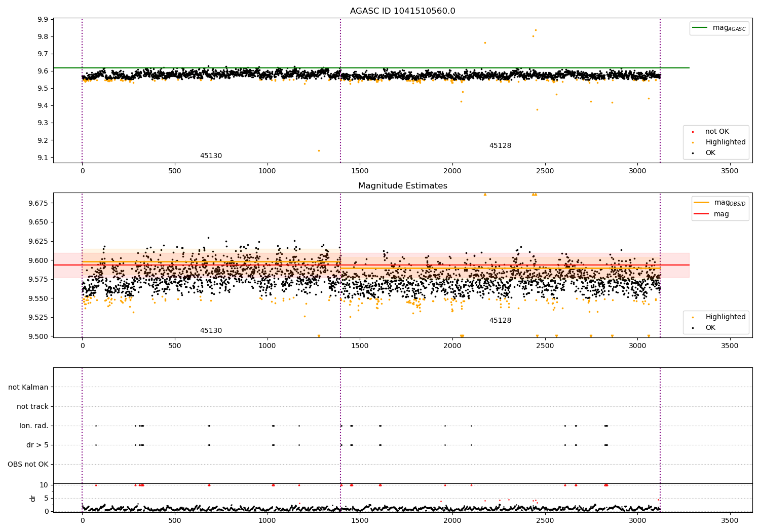Select the 'Magnitude Estimates' subplot title
The image size is (760, 532).
point(402,186)
